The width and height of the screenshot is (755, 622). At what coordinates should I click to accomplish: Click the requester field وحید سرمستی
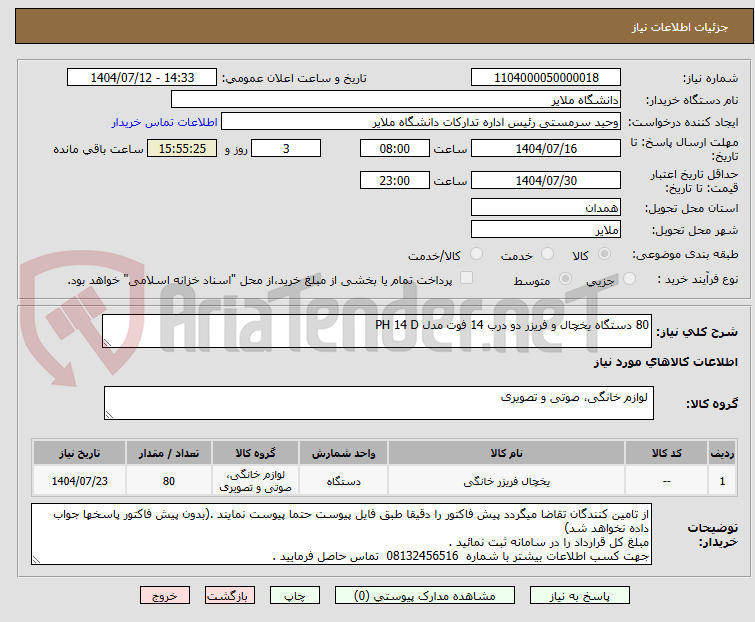point(421,122)
